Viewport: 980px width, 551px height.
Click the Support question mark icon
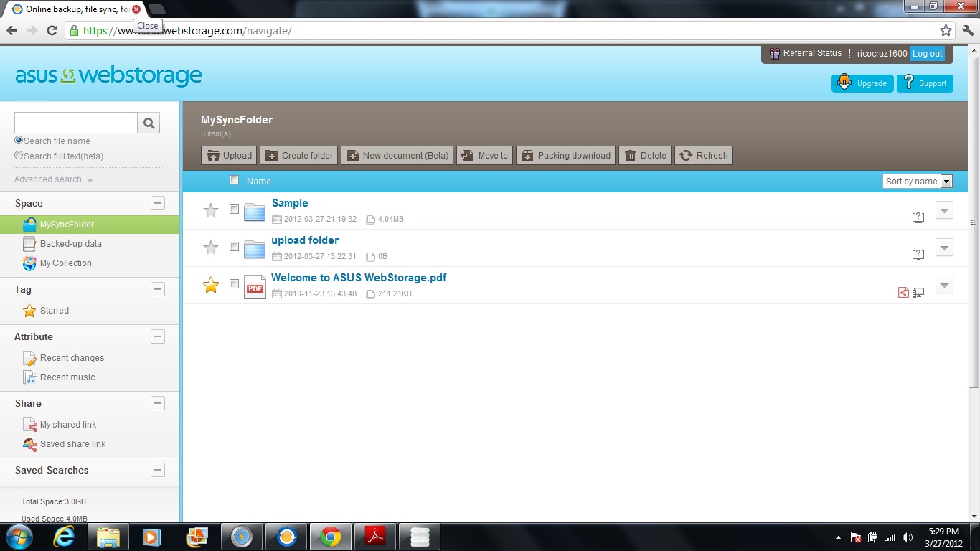coord(909,83)
